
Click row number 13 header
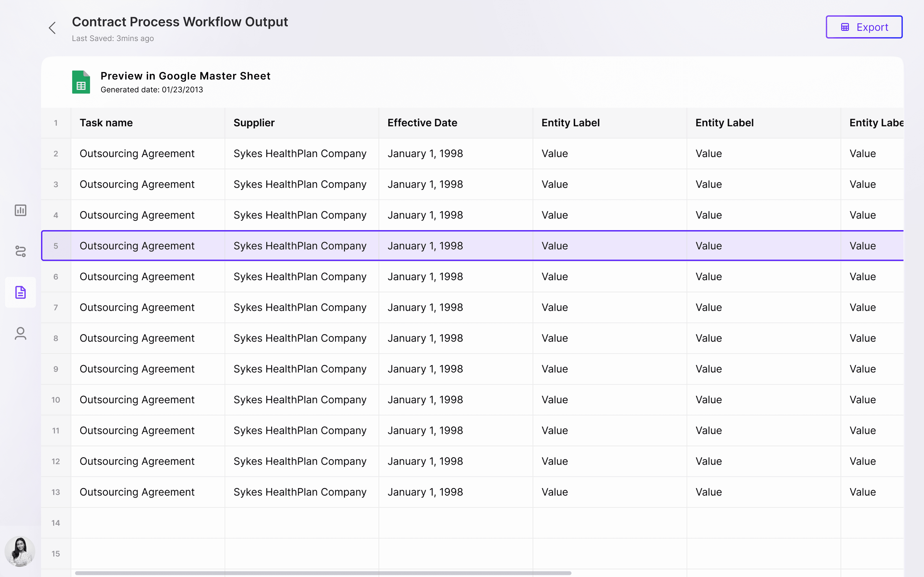pos(56,492)
